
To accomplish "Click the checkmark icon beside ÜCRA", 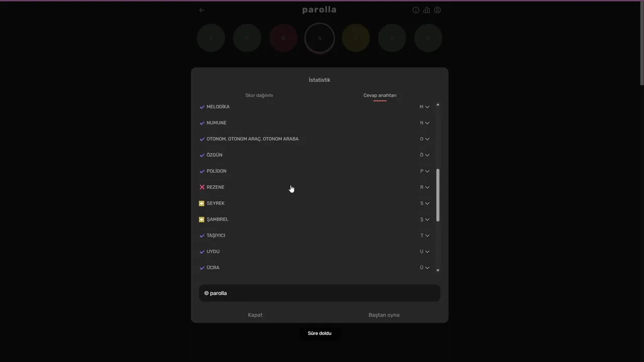I will click(x=202, y=268).
